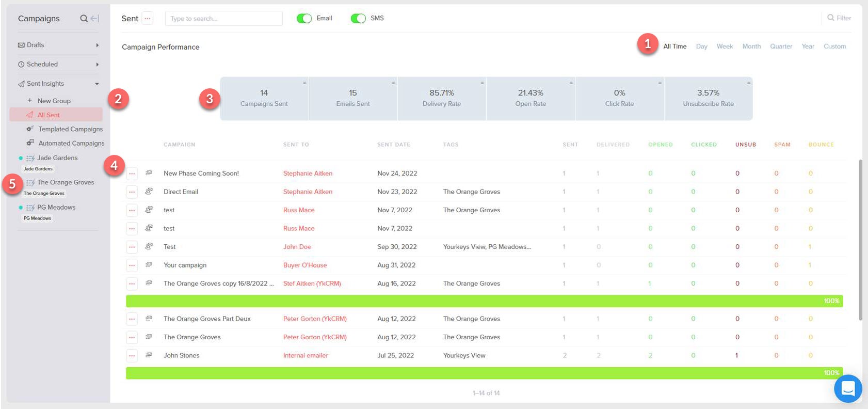This screenshot has width=868, height=409.
Task: Select the Custom period tab
Action: coord(834,46)
